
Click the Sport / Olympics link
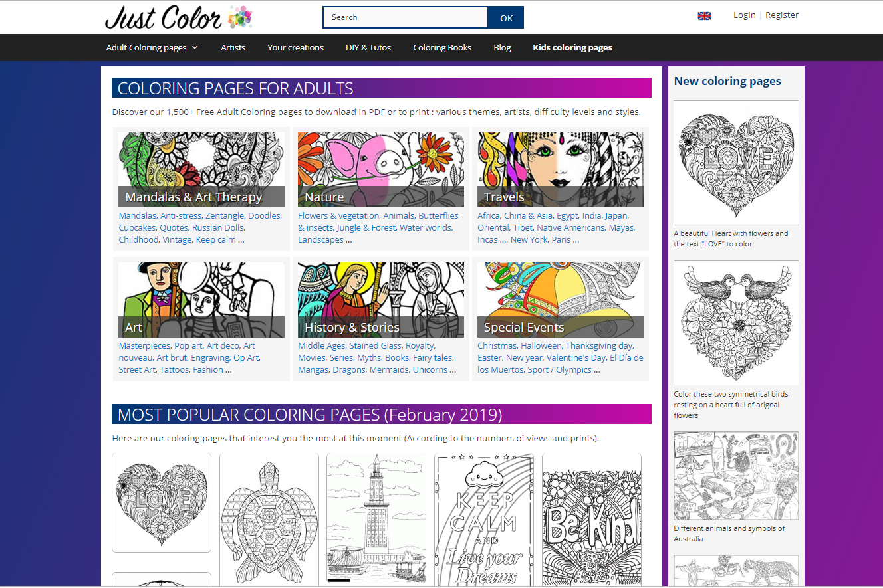(x=559, y=369)
